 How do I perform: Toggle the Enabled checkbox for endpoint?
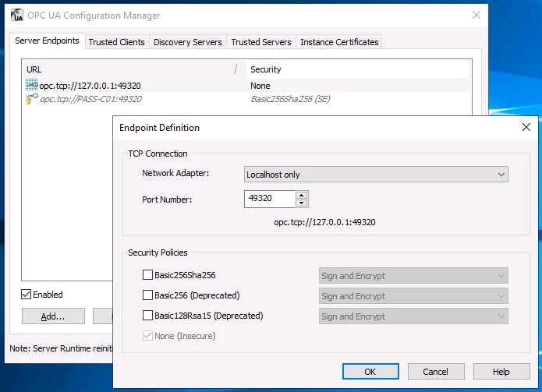coord(27,295)
